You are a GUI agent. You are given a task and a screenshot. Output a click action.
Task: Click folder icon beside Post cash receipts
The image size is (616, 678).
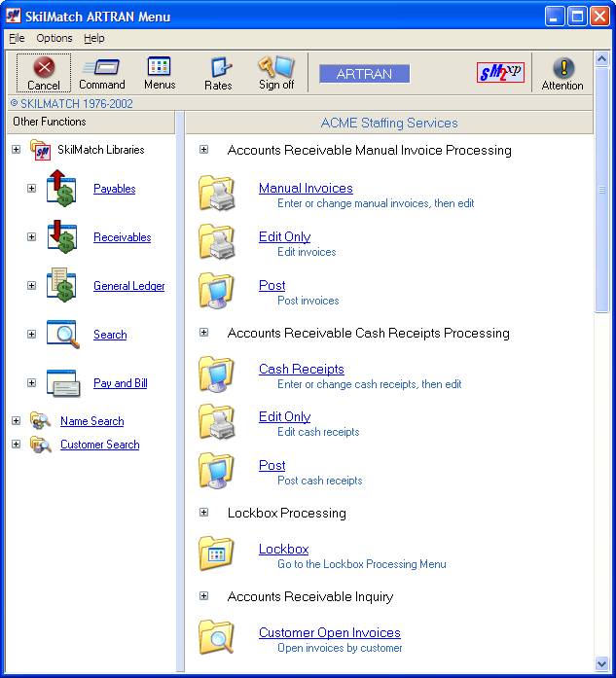click(x=217, y=471)
